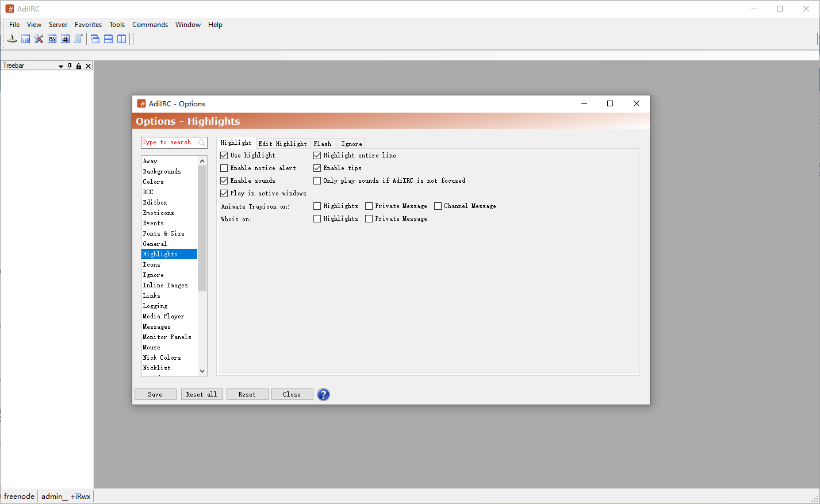Open the View menu

point(34,25)
